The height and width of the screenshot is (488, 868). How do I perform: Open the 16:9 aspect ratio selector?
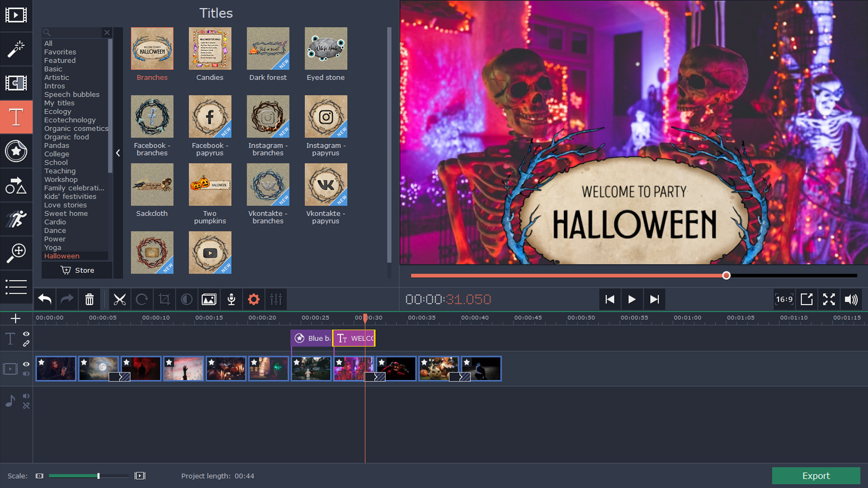784,299
